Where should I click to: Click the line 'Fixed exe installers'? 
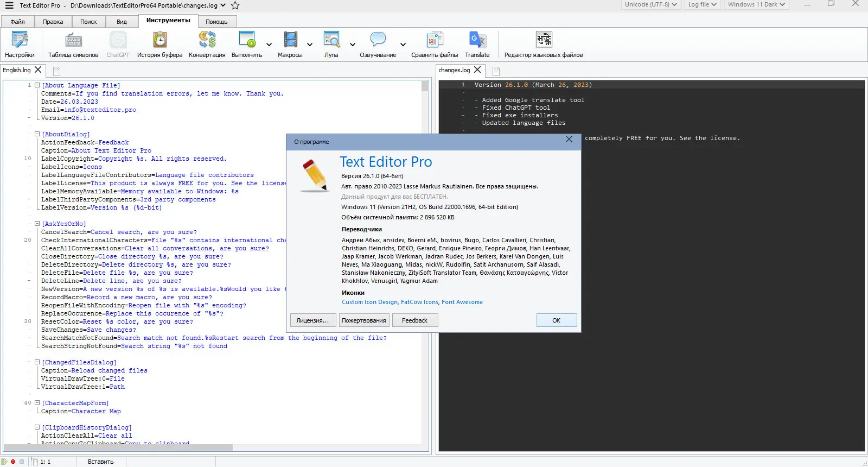click(520, 115)
